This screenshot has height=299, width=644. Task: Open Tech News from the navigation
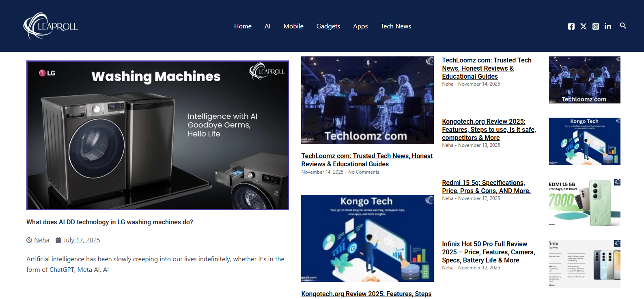tap(396, 26)
